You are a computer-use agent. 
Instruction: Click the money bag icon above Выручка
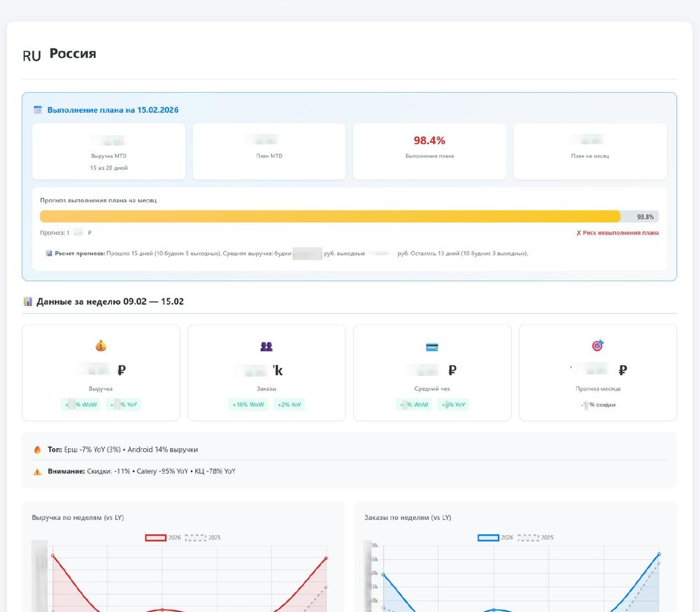click(x=101, y=346)
